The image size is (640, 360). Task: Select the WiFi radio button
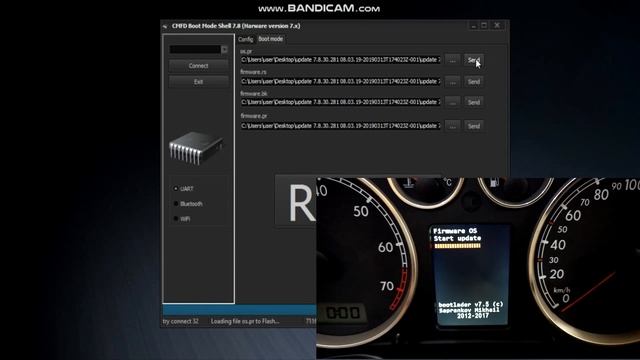(176, 219)
